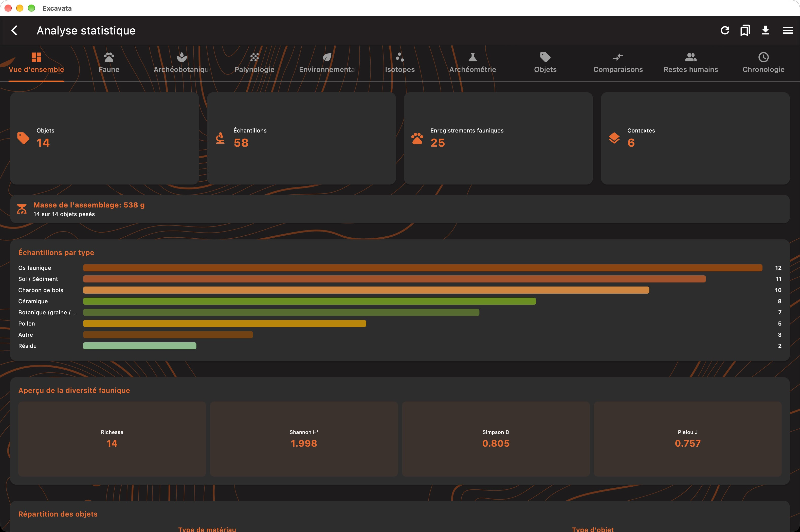This screenshot has width=800, height=532.
Task: Click the Archéométrie flask icon
Action: coord(472,57)
